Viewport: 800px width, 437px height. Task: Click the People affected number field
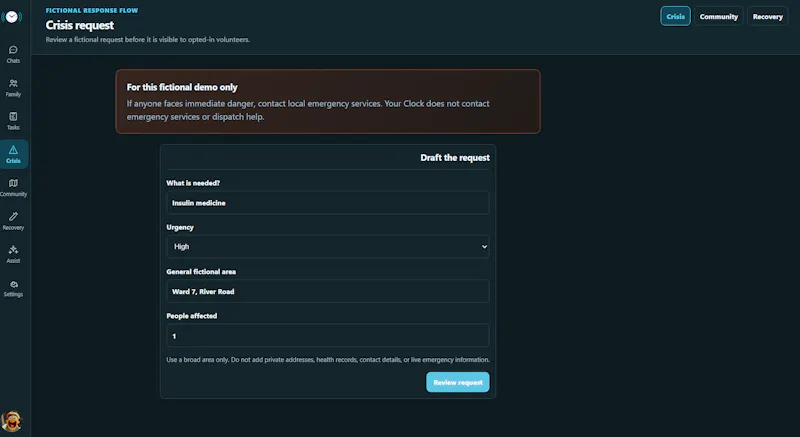[328, 336]
